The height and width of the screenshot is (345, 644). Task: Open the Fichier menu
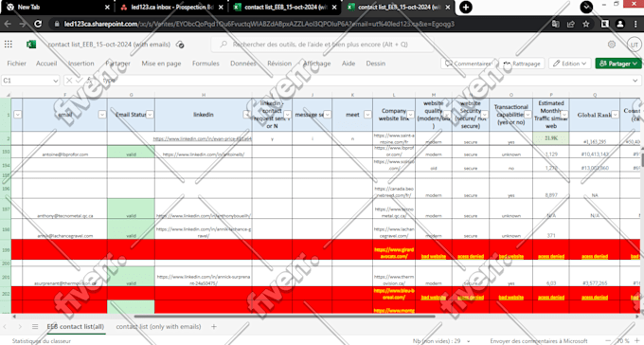click(17, 64)
